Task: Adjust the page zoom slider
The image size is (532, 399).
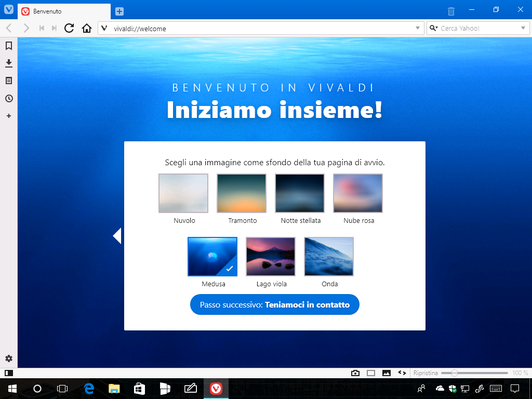Action: coord(474,373)
